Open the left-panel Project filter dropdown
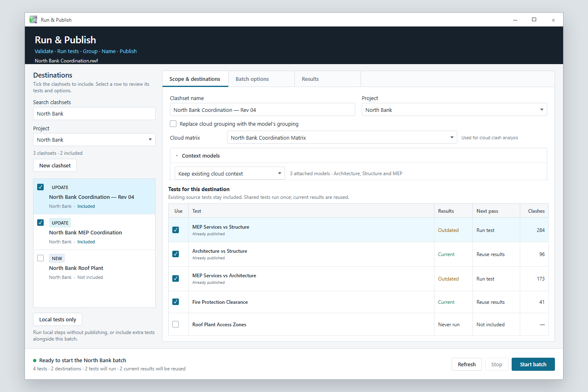588x392 pixels. click(94, 140)
